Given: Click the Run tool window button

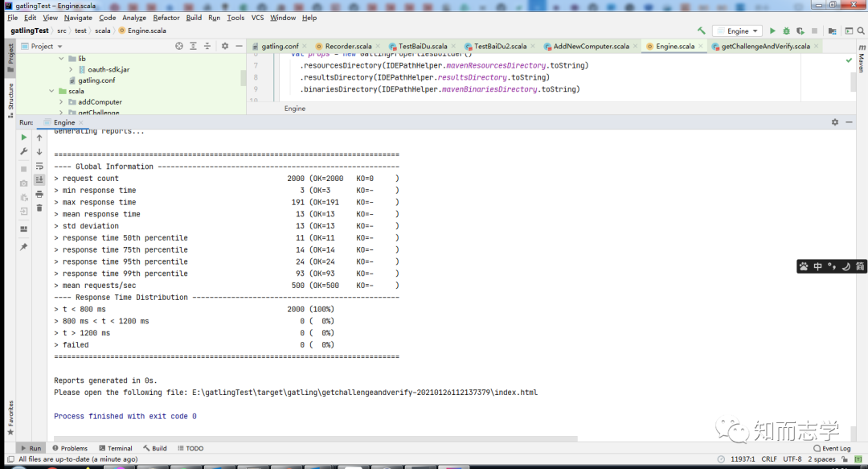Looking at the screenshot, I should (31, 448).
